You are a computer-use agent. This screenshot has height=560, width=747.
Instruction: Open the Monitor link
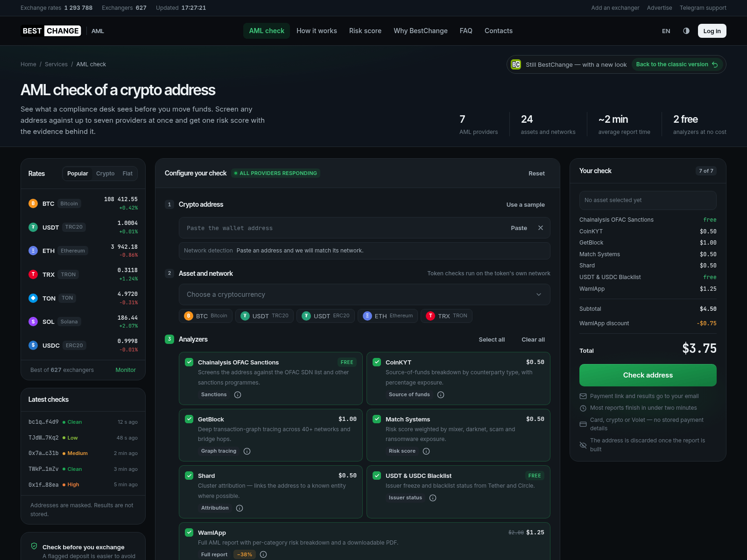click(x=126, y=370)
